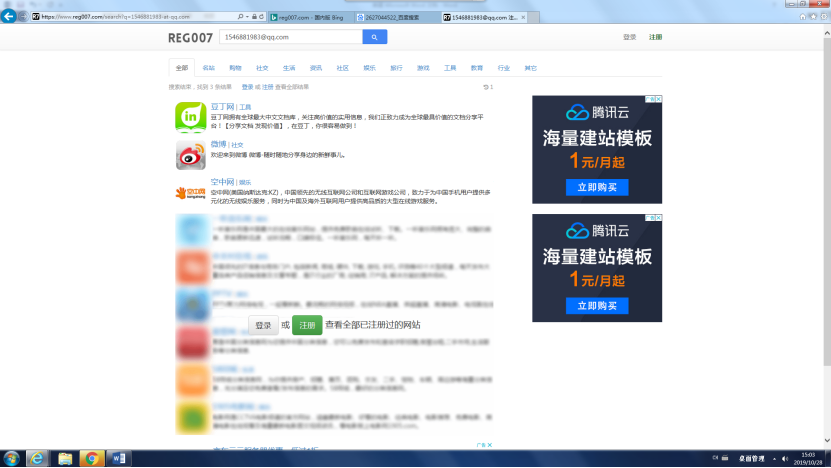Click the gray 登录 button over blurred results
The width and height of the screenshot is (831, 468).
point(263,325)
